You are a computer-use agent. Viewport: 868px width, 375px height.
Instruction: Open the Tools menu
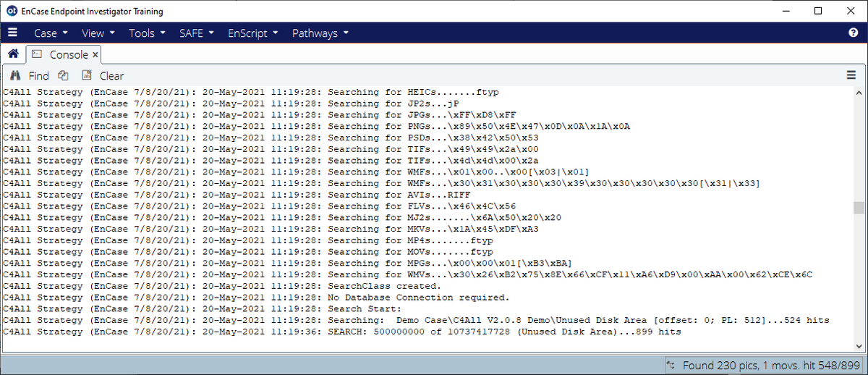[147, 33]
